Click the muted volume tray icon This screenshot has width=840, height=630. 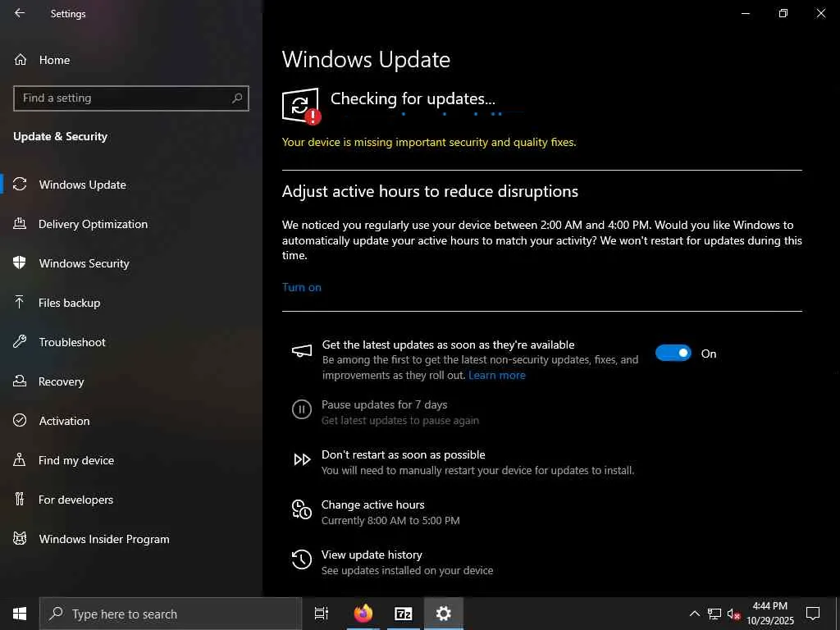pyautogui.click(x=734, y=614)
